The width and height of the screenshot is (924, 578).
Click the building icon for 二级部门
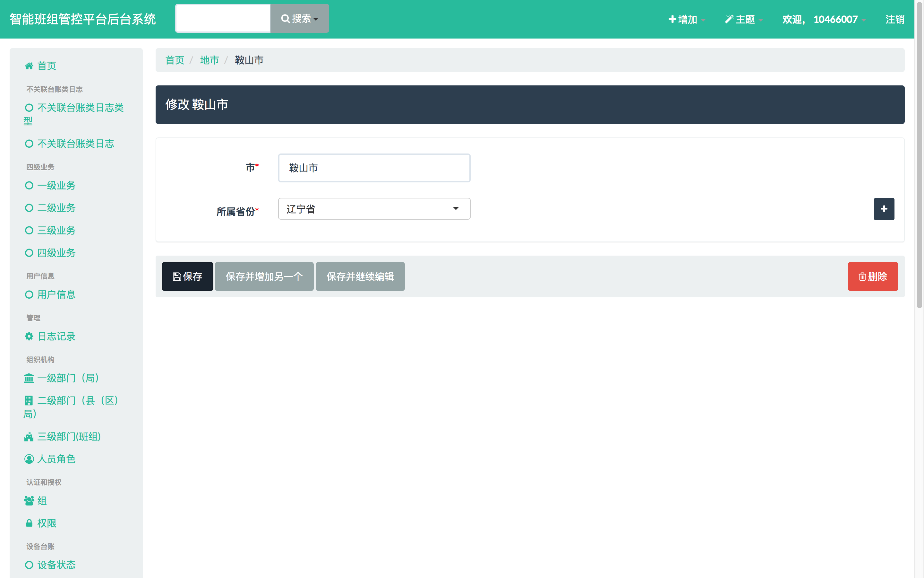(29, 401)
